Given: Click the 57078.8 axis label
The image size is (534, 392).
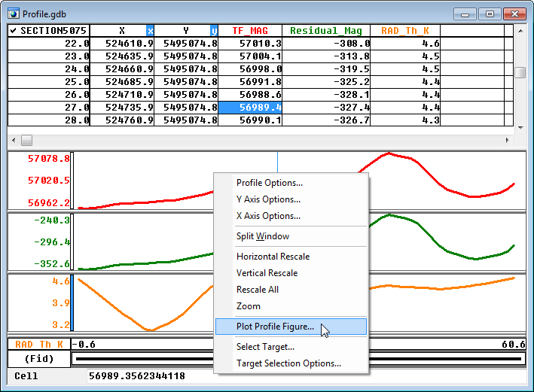Looking at the screenshot, I should [x=49, y=159].
